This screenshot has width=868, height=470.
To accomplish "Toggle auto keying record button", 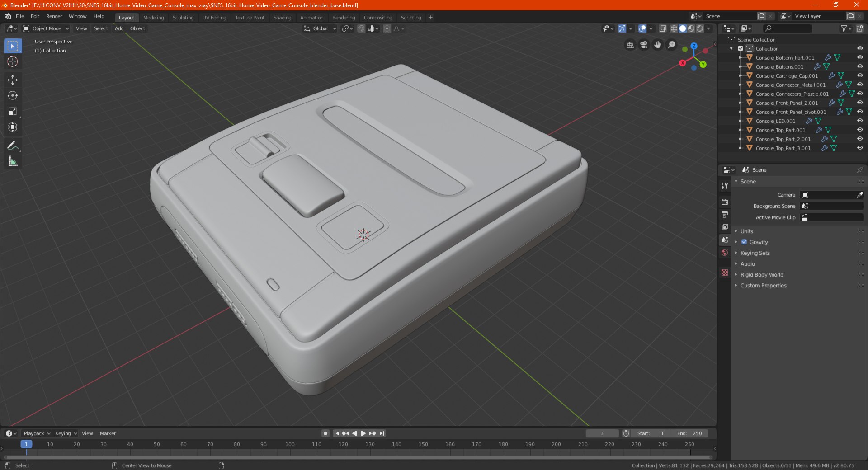I will coord(325,433).
